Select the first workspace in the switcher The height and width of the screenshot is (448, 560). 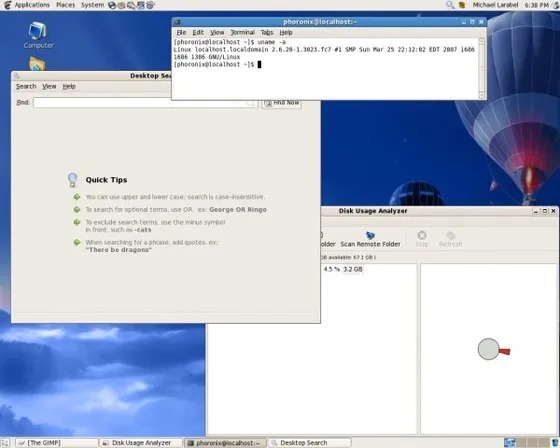point(509,443)
